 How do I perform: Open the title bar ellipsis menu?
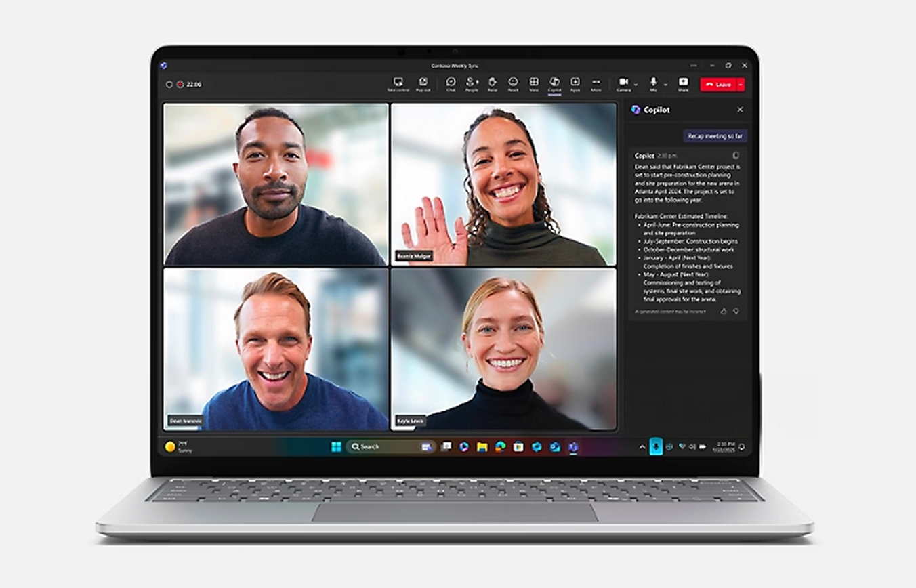tap(694, 66)
